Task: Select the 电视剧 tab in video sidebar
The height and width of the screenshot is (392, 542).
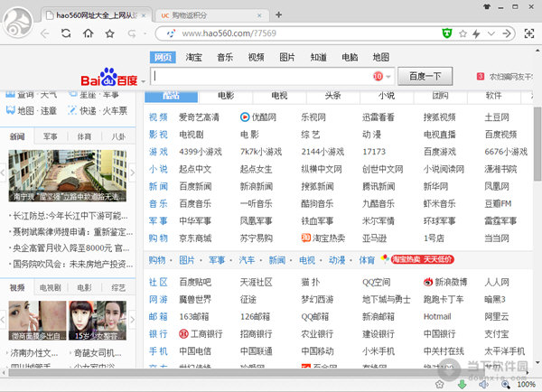Action: click(51, 288)
